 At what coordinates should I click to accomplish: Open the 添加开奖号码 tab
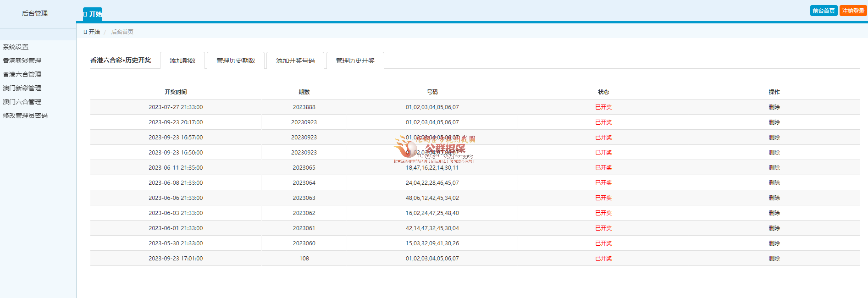[295, 61]
